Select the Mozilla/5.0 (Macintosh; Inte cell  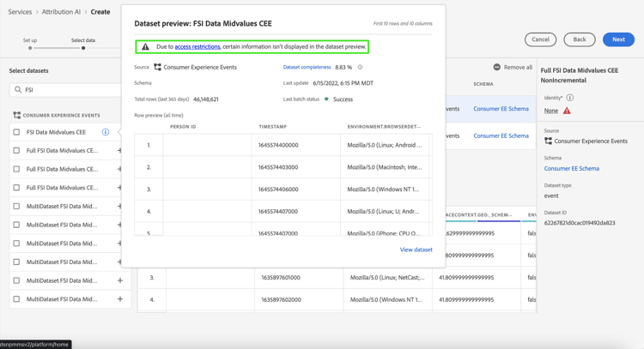tap(385, 167)
